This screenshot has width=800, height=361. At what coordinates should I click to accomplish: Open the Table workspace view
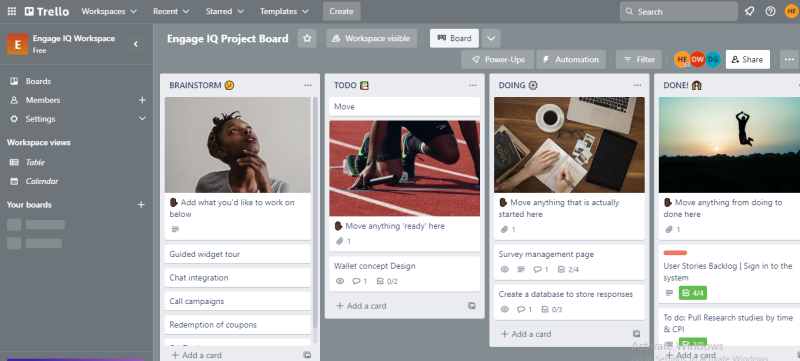35,162
